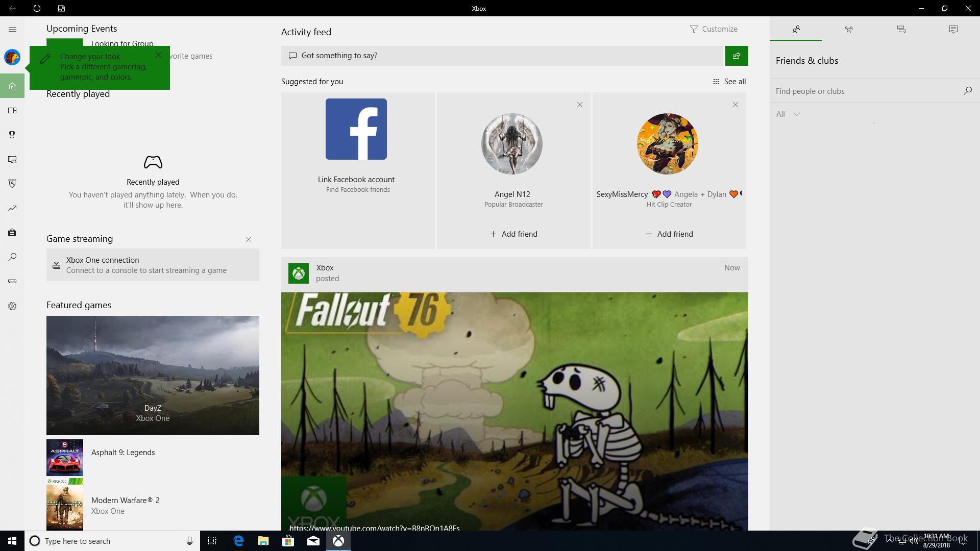The height and width of the screenshot is (551, 980).
Task: Switch to the Parties tab icon
Action: 848,29
